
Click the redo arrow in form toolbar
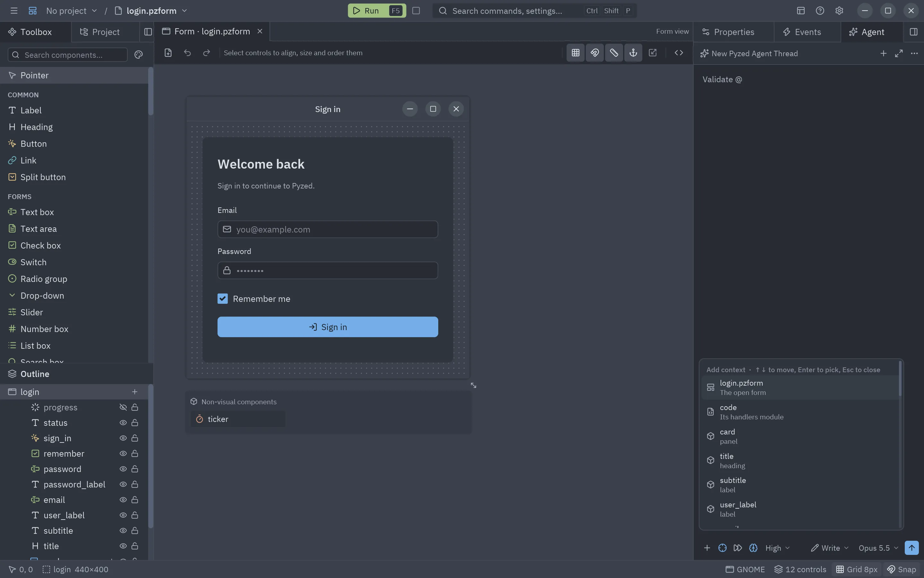[207, 53]
